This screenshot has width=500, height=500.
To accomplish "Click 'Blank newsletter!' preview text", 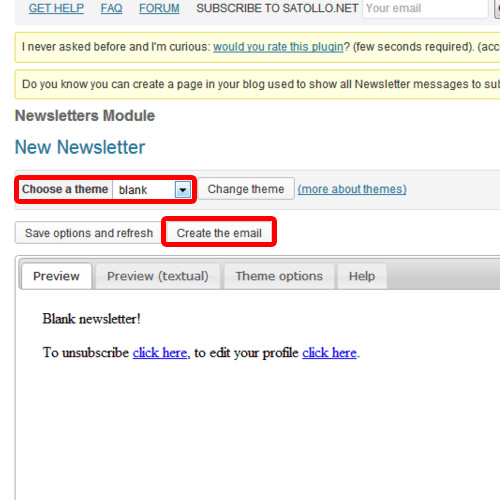I will [x=91, y=319].
